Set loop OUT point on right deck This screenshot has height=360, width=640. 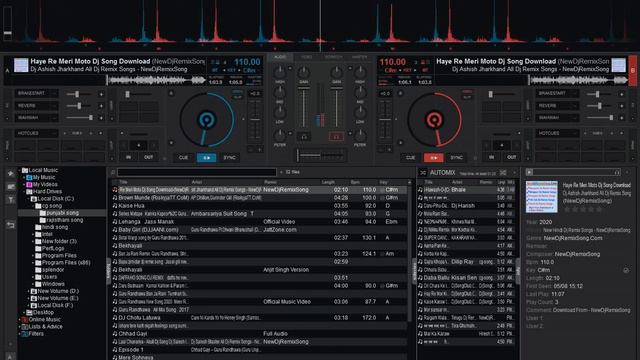click(512, 157)
